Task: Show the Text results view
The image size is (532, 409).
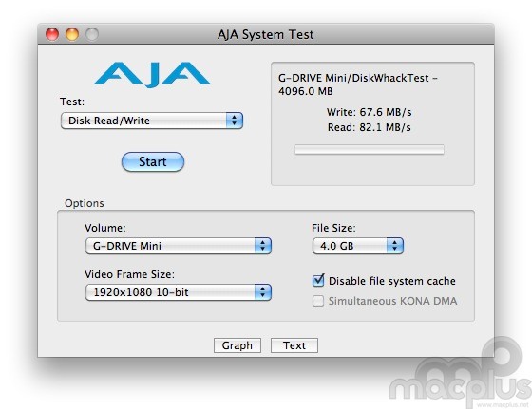Action: [294, 345]
